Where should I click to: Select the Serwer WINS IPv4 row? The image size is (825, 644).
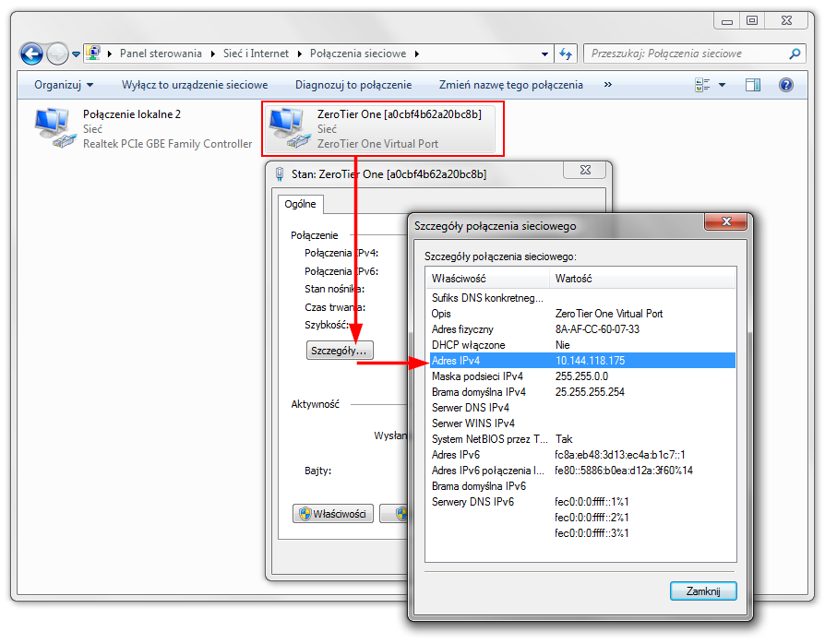coord(582,423)
